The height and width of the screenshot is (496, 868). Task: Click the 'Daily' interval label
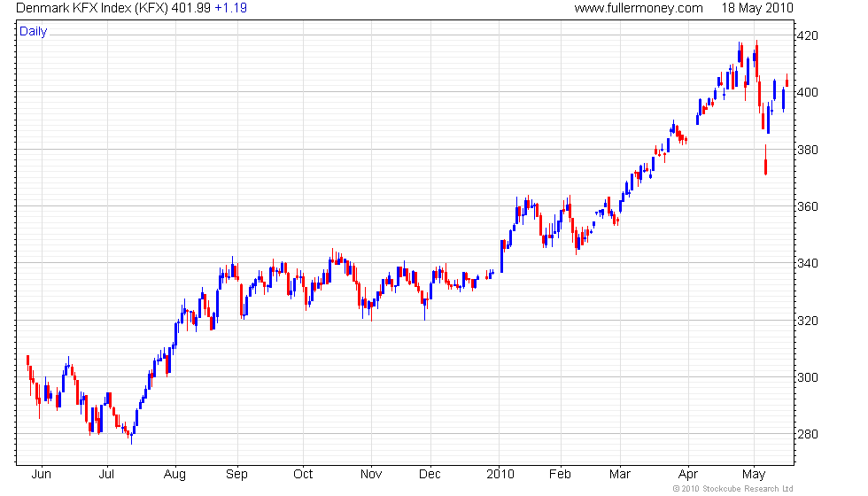[x=34, y=31]
